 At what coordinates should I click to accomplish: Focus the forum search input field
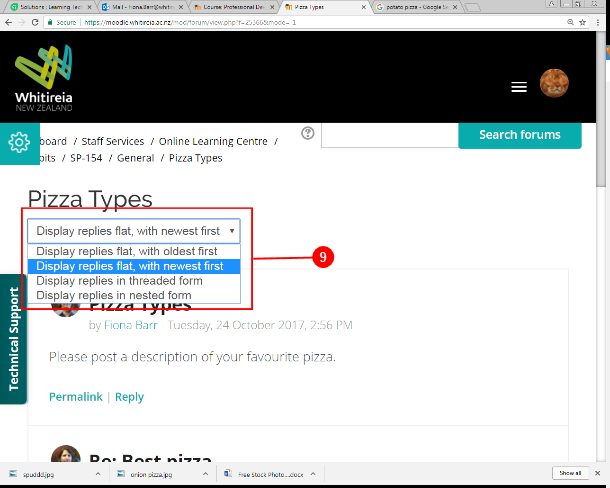point(390,135)
